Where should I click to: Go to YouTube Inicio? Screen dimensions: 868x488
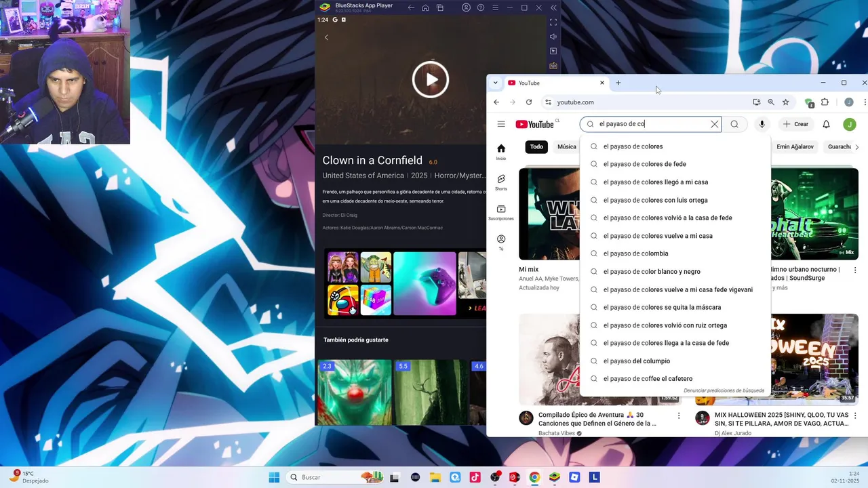coord(501,152)
